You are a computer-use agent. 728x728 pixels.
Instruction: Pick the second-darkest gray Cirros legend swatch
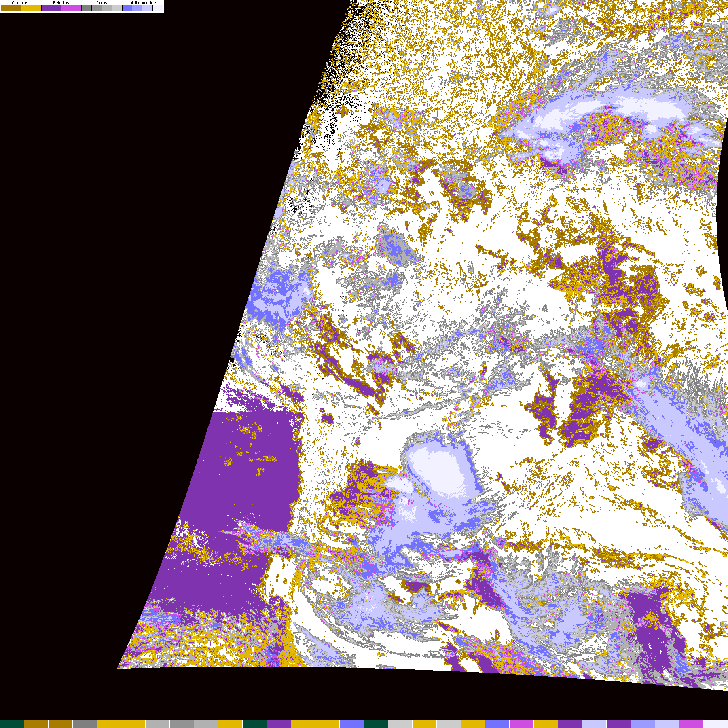coord(97,8)
